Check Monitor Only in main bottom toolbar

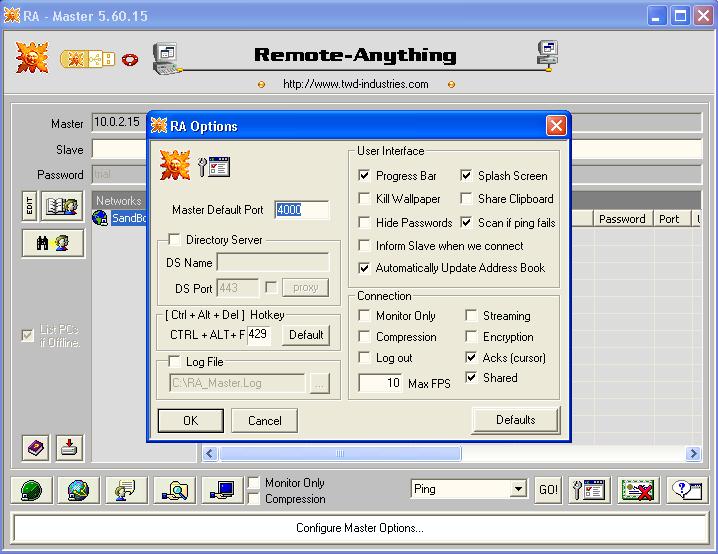point(254,483)
